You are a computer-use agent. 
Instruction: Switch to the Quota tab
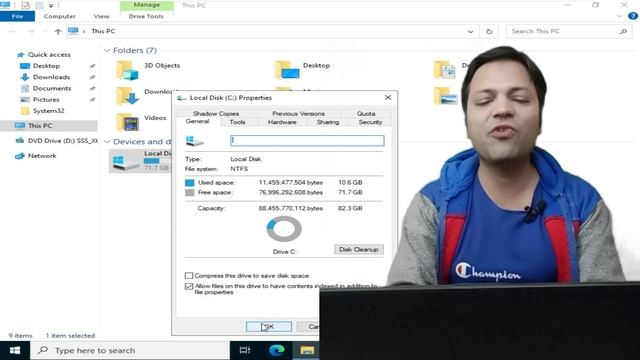[x=366, y=113]
